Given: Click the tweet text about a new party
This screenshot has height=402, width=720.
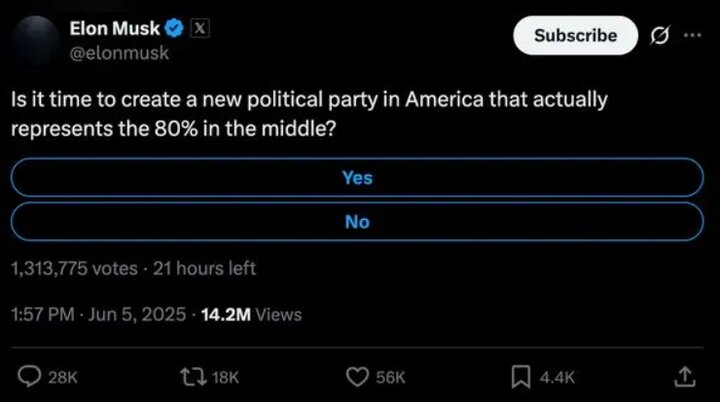Looking at the screenshot, I should (x=309, y=115).
